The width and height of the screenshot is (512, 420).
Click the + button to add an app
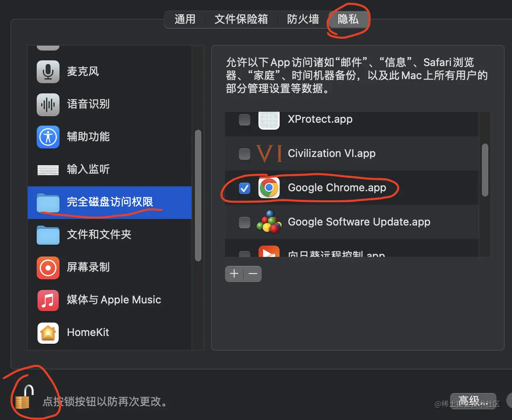pyautogui.click(x=234, y=274)
